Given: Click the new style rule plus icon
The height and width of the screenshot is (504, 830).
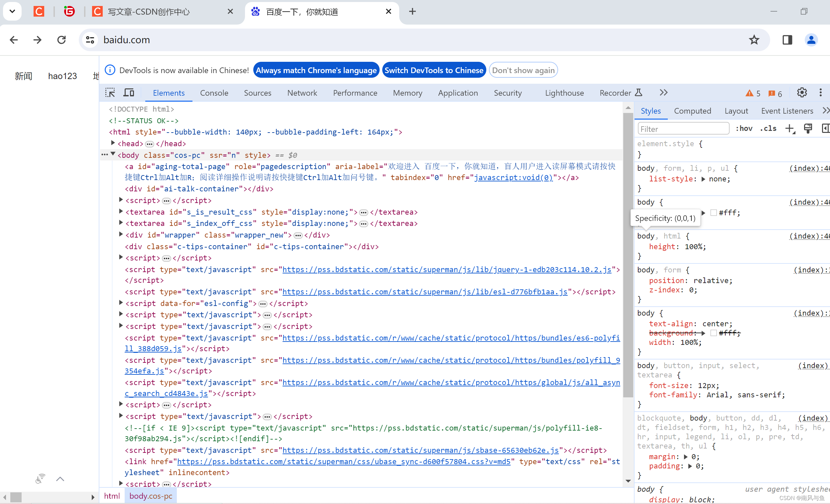Looking at the screenshot, I should tap(789, 129).
